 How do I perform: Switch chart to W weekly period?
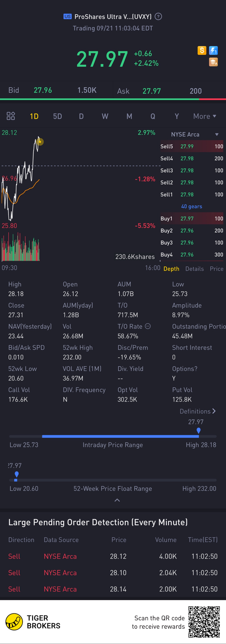(x=105, y=116)
